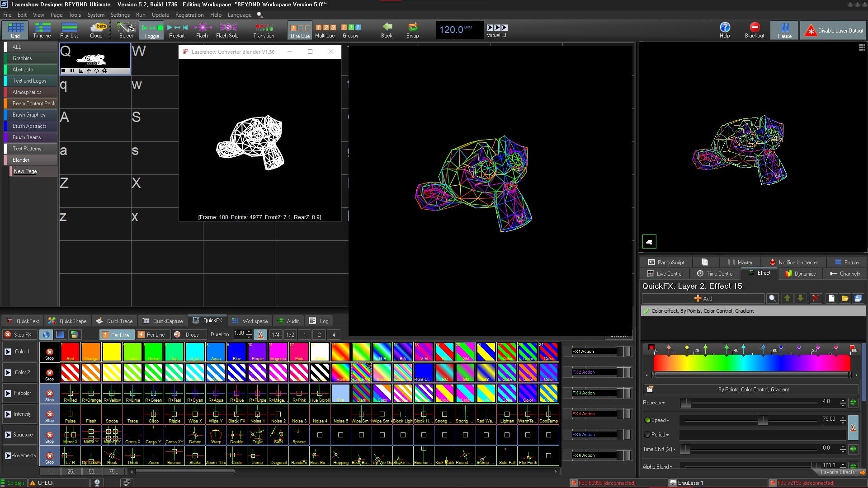Move effect up with green arrow
Image resolution: width=868 pixels, height=488 pixels.
(787, 298)
